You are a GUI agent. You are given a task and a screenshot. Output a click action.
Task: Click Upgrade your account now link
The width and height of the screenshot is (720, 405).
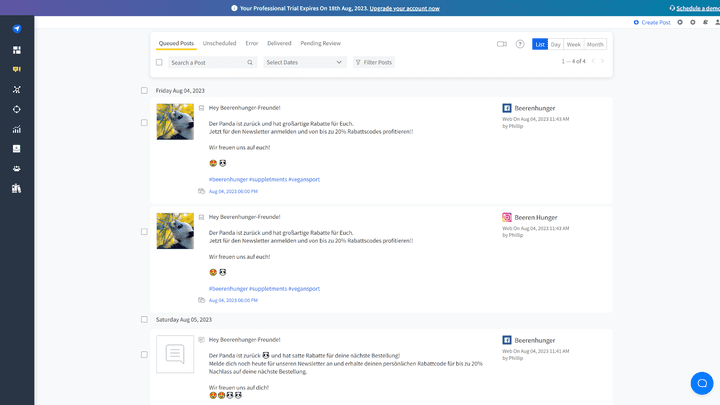tap(405, 8)
